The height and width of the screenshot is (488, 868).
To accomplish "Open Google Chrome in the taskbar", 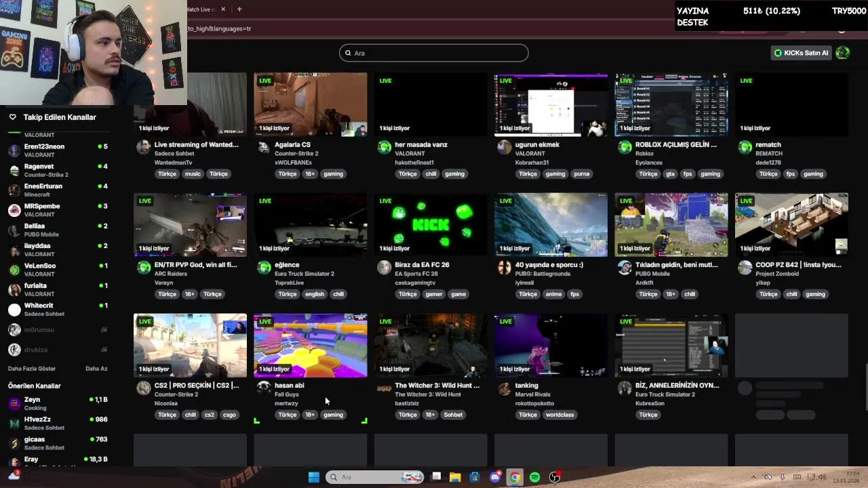I will (x=515, y=477).
